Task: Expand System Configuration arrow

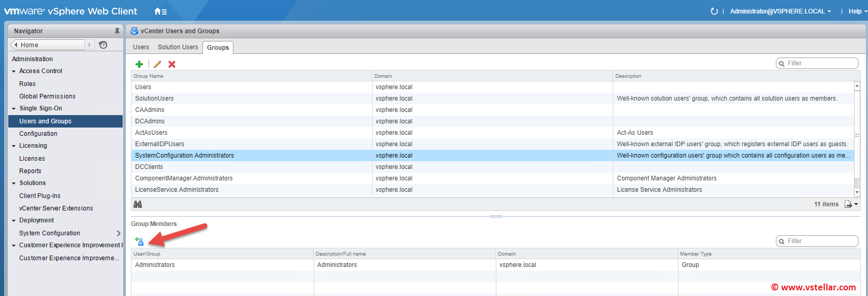Action: click(119, 233)
